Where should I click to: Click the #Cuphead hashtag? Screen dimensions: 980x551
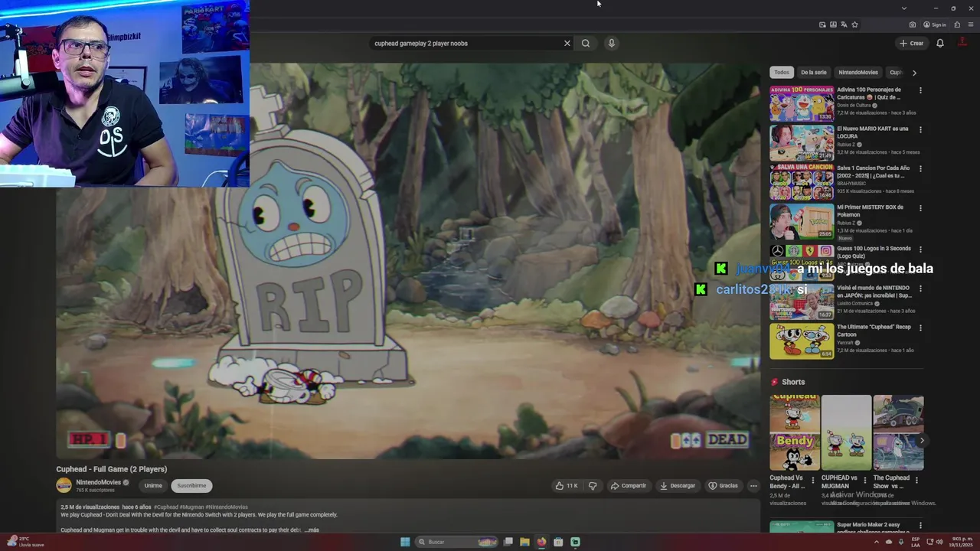pos(166,507)
